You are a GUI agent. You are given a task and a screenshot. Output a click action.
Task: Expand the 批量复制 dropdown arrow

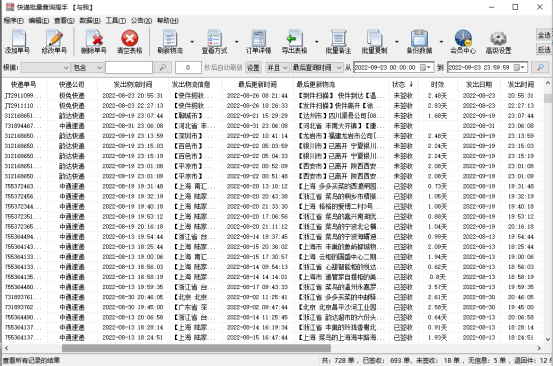tap(397, 42)
